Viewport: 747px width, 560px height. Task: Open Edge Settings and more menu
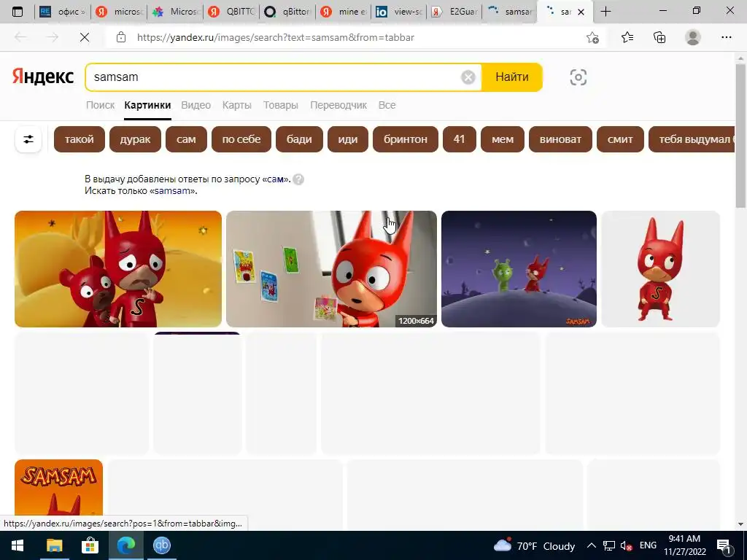pos(726,37)
